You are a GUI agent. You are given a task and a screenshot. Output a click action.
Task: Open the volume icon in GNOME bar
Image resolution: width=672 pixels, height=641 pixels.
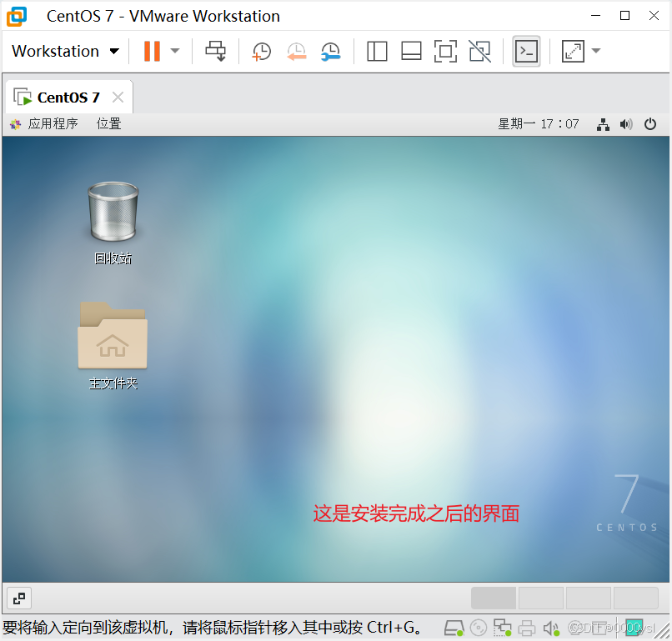626,124
